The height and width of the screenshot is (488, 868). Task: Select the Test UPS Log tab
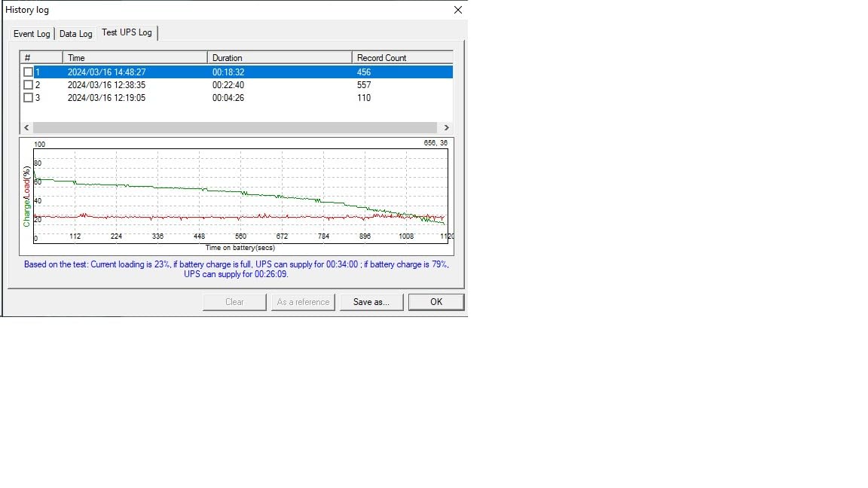127,32
